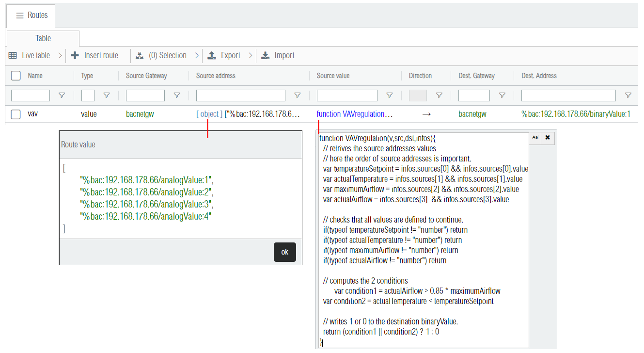Open the Name column filter funnel

pyautogui.click(x=62, y=95)
